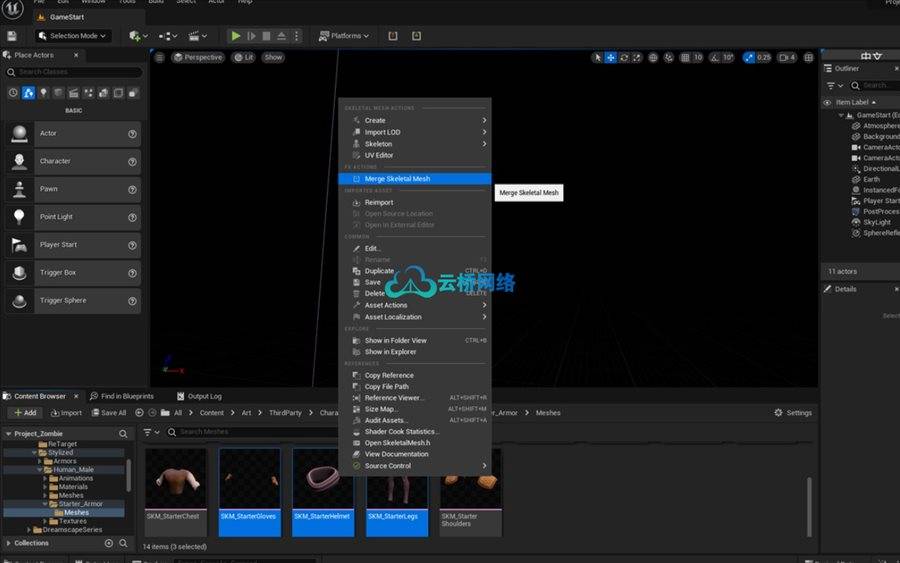
Task: Select the translate (move) gizmo tool
Action: point(611,57)
